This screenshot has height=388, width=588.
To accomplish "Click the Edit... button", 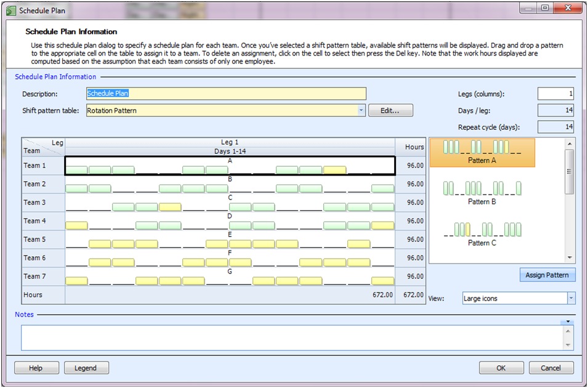I will (x=390, y=110).
